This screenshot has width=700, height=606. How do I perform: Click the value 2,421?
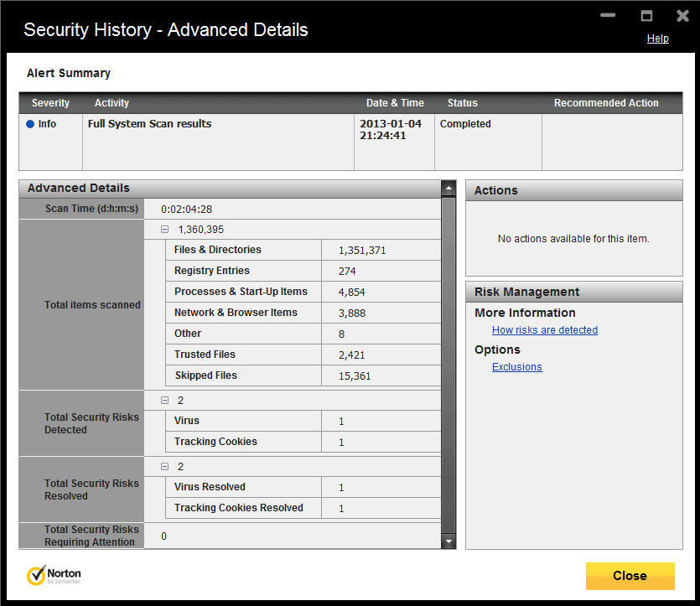click(352, 355)
